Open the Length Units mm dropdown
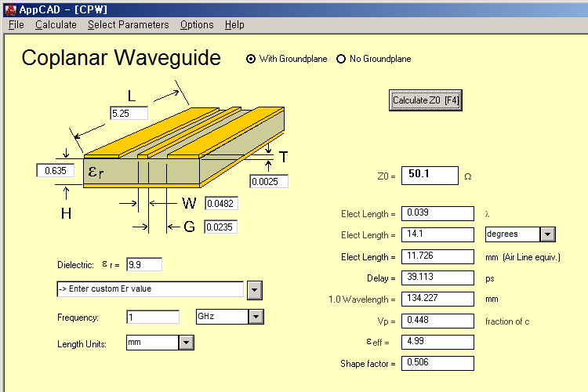The height and width of the screenshot is (392, 588). [186, 343]
